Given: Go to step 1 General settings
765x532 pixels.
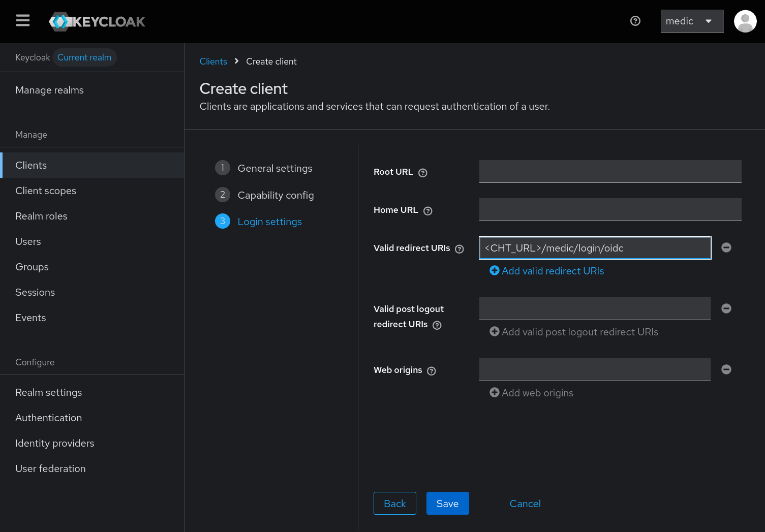Looking at the screenshot, I should tap(264, 168).
